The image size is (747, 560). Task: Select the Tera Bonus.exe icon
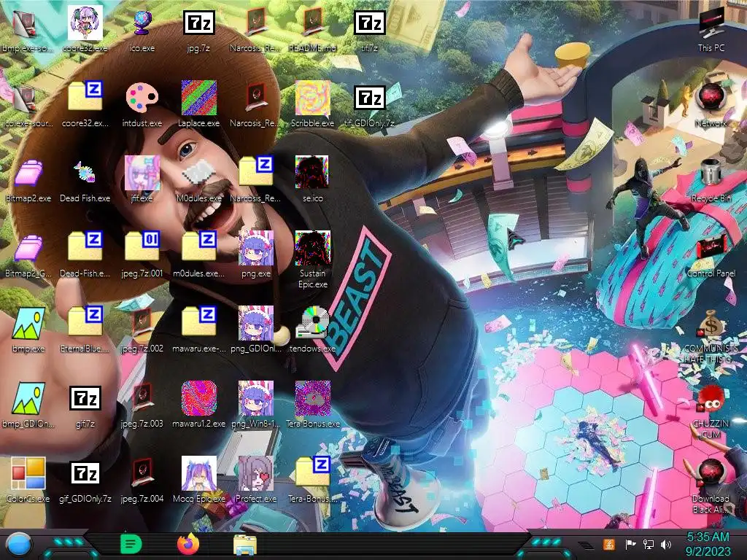coord(312,398)
